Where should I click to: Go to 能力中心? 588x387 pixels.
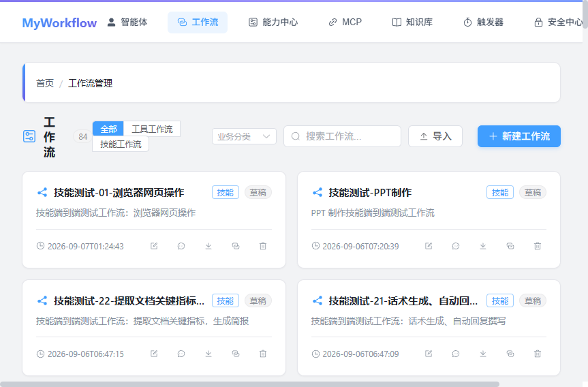click(x=273, y=22)
